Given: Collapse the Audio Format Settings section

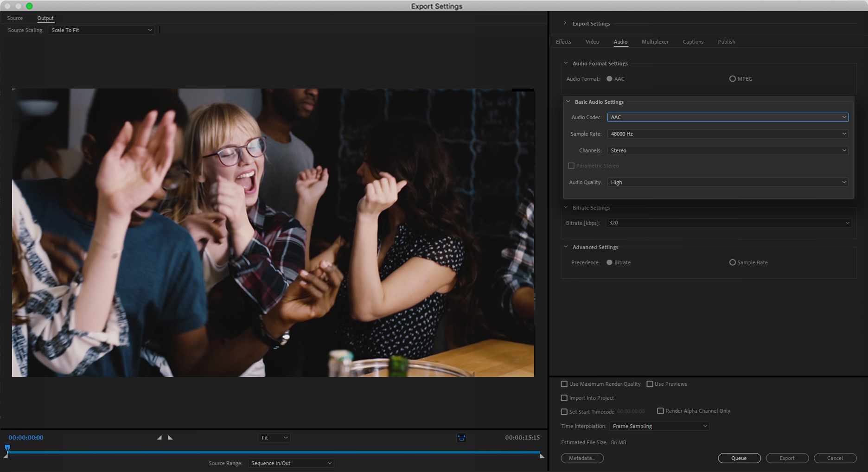Looking at the screenshot, I should [x=566, y=64].
